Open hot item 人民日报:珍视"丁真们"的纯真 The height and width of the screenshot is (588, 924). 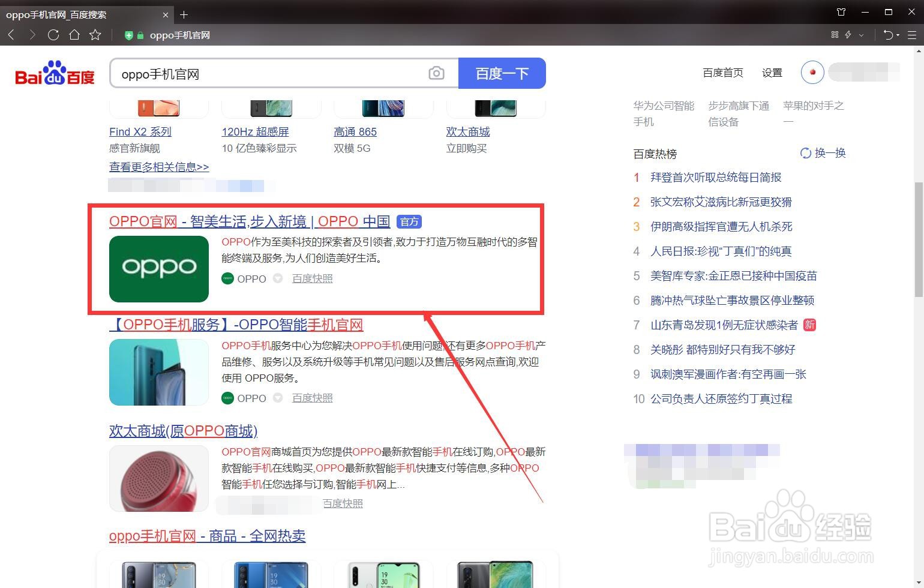pos(721,251)
